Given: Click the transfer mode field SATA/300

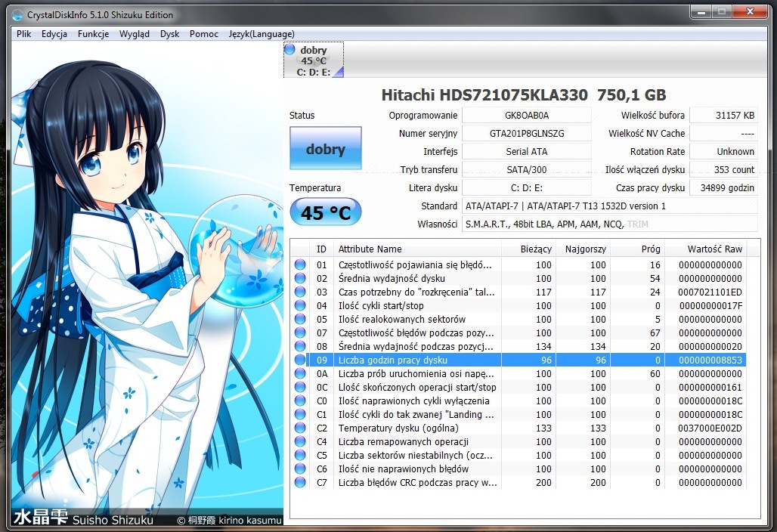Looking at the screenshot, I should (527, 169).
